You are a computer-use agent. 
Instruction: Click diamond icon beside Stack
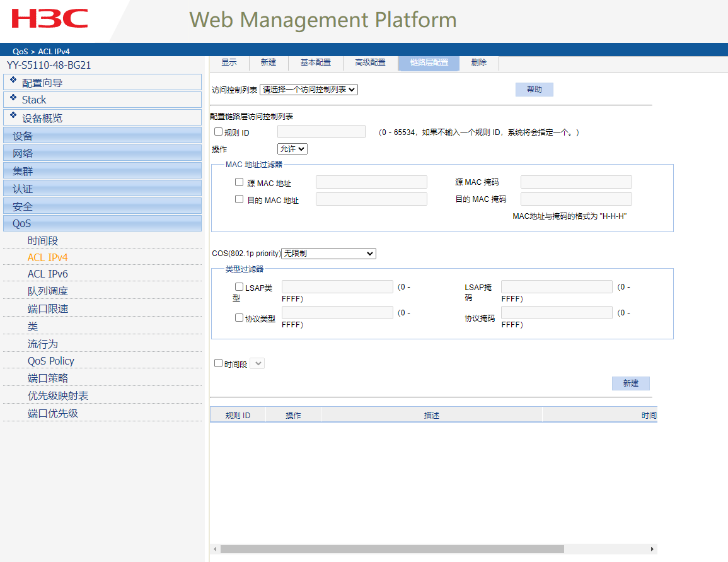(13, 97)
